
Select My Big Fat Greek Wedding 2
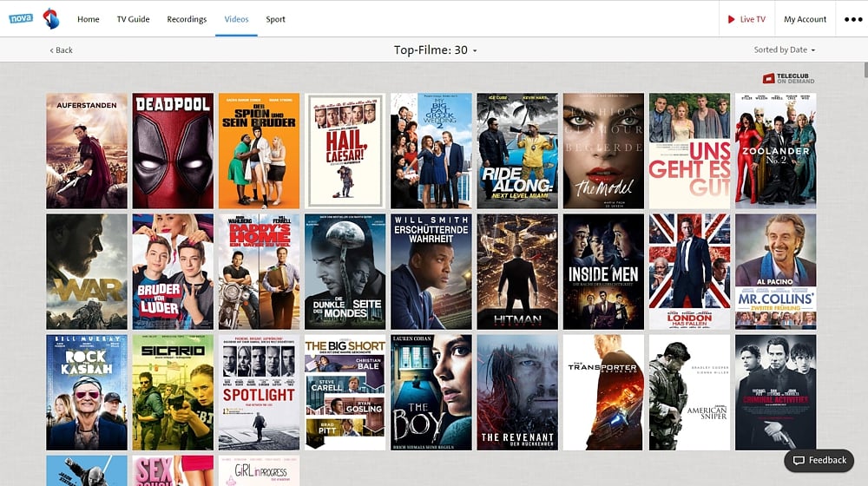coord(431,150)
